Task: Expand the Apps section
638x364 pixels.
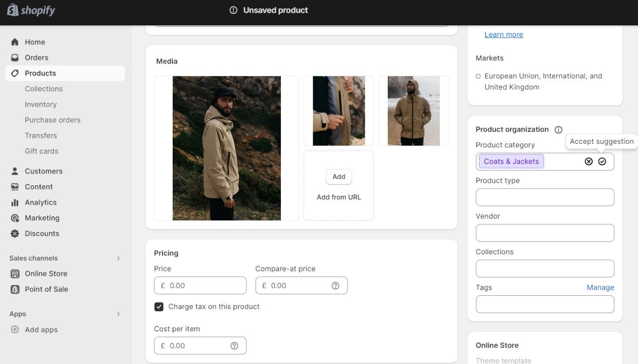Action: click(x=119, y=314)
